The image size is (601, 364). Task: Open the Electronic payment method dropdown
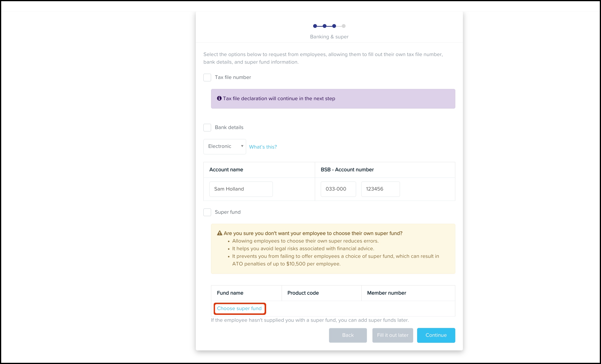tap(225, 146)
